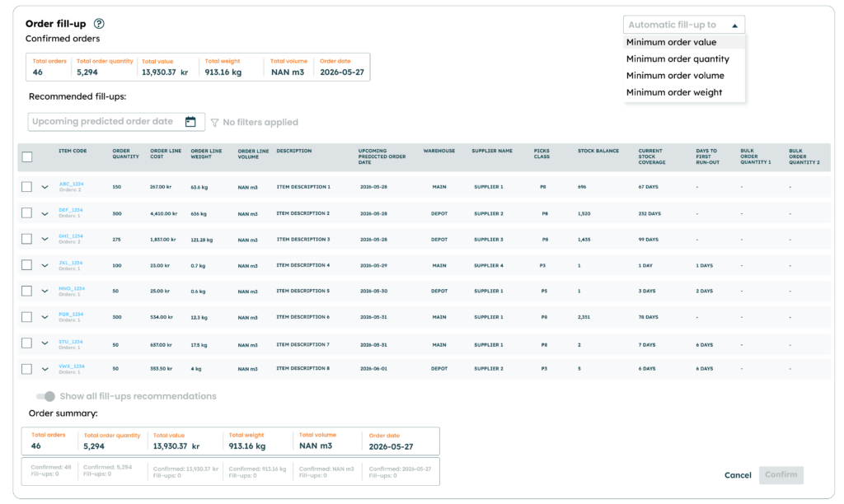
Task: Check the GHI_1234 row checkbox
Action: pyautogui.click(x=27, y=239)
